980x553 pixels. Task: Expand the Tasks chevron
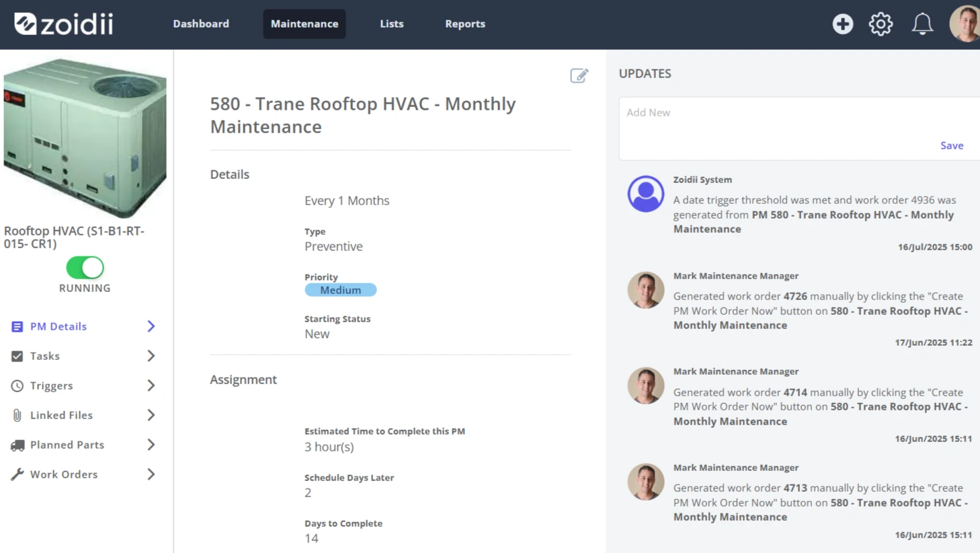click(151, 356)
